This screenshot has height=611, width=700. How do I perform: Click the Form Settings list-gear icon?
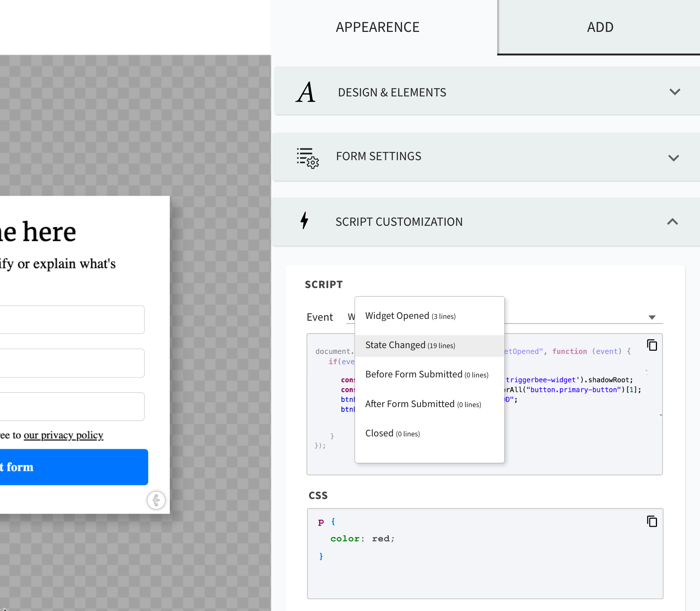[x=308, y=158]
